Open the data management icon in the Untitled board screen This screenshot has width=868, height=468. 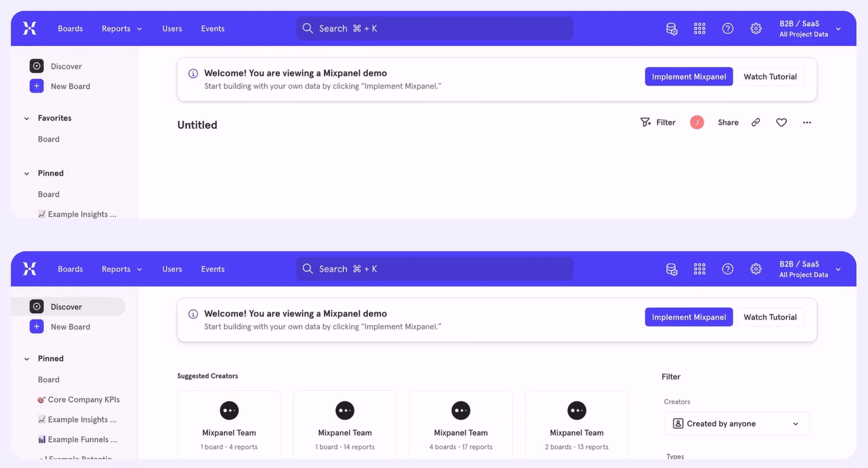pos(672,29)
